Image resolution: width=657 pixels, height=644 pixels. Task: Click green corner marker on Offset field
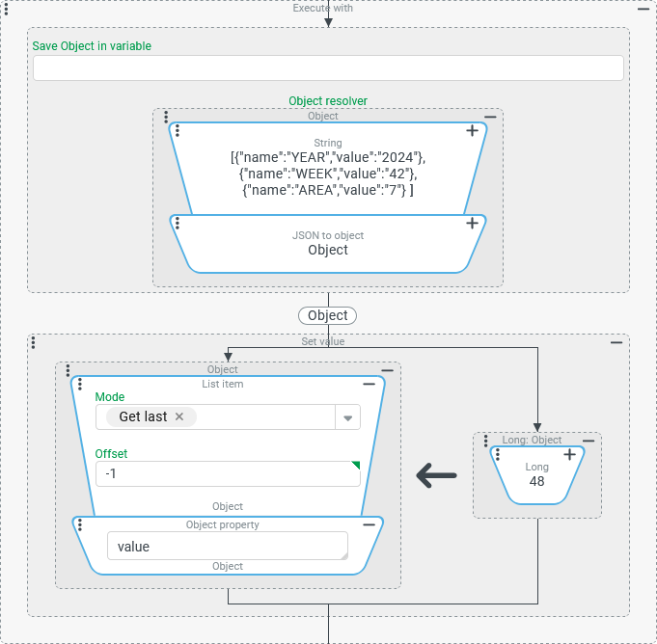coord(356,465)
